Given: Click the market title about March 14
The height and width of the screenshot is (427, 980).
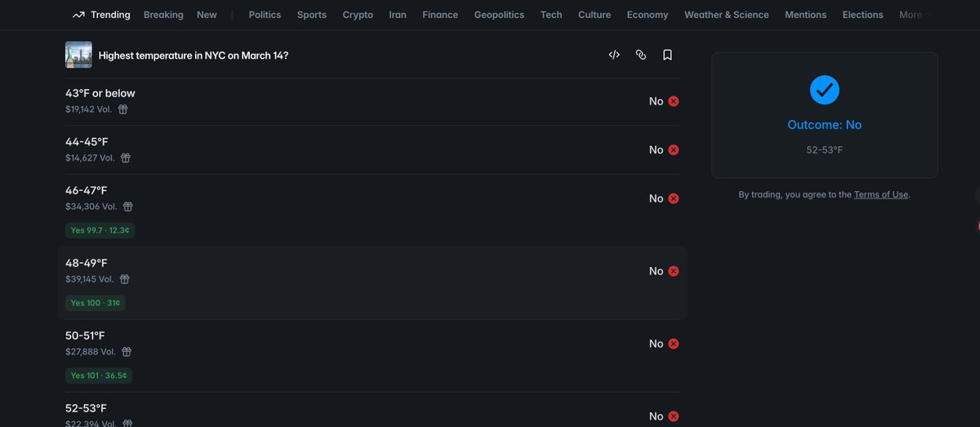Looking at the screenshot, I should 194,56.
